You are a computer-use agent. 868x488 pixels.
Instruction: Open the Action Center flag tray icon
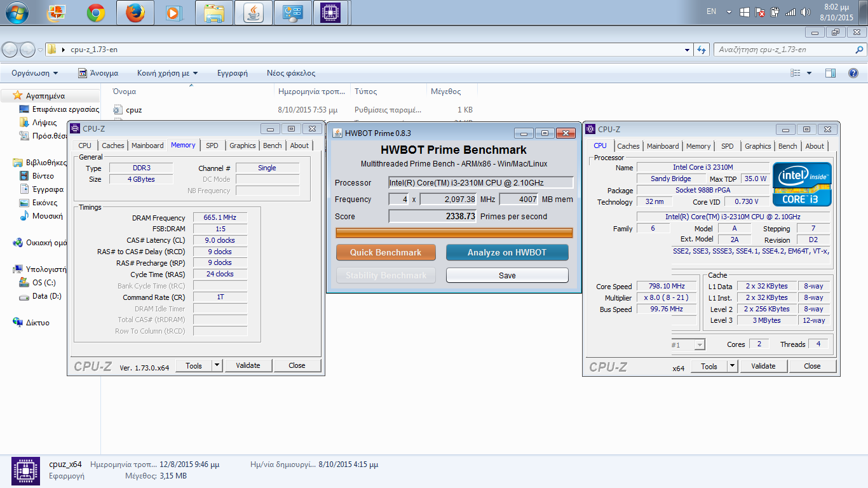click(x=760, y=12)
